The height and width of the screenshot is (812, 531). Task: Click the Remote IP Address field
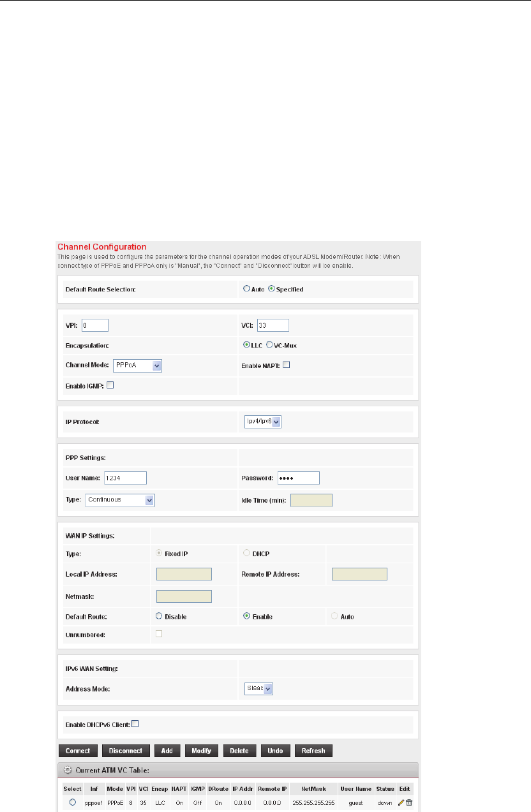[x=360, y=574]
